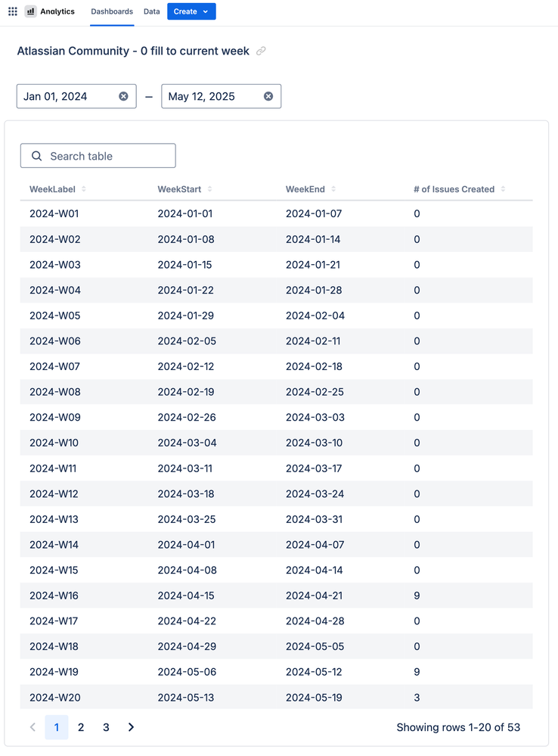This screenshot has height=756, width=558.
Task: Click issues count 3 in 2024-W20 row
Action: (x=417, y=697)
